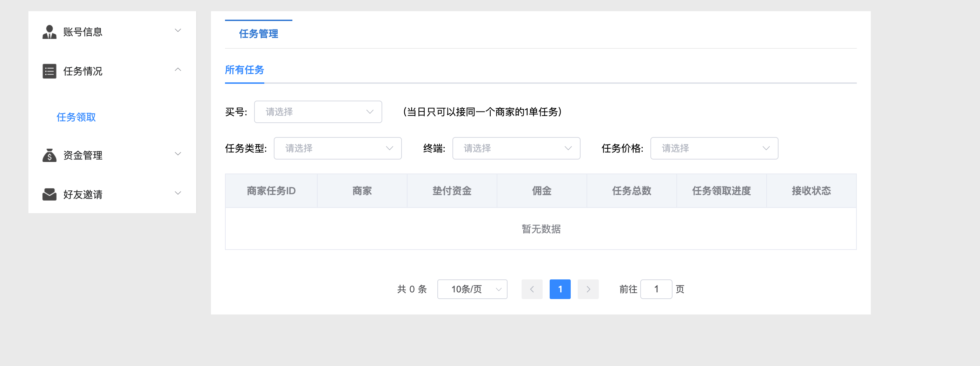This screenshot has width=980, height=366.
Task: Expand the 账号信息 menu chevron
Action: pos(178,30)
